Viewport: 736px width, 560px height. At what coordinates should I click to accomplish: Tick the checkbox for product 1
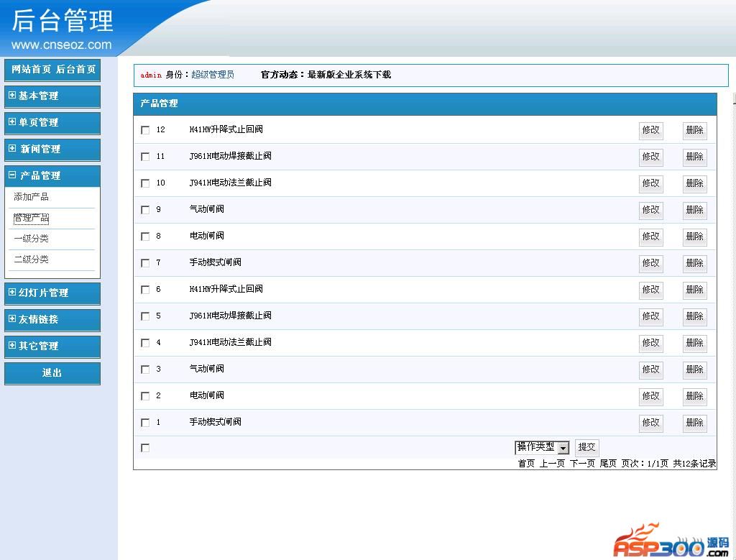145,423
